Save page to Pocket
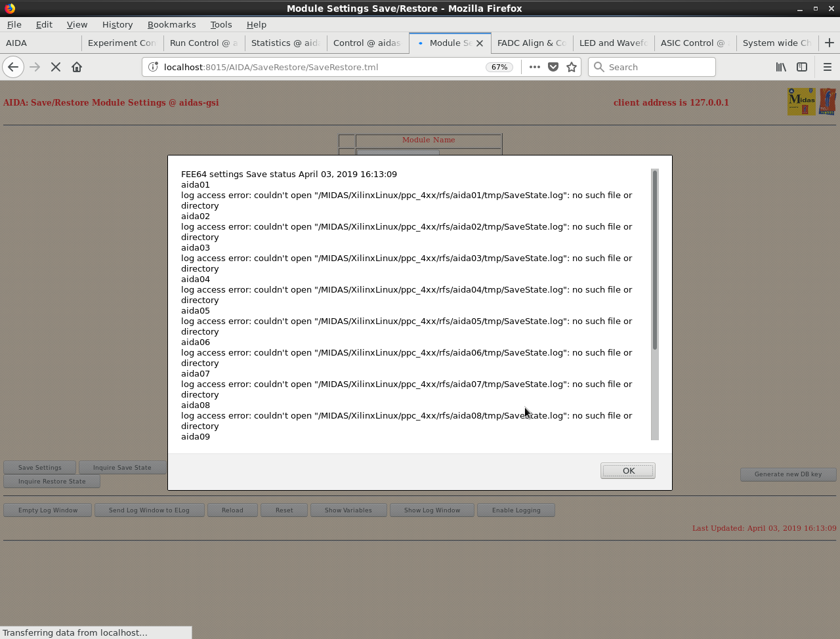The width and height of the screenshot is (840, 639). pos(553,67)
